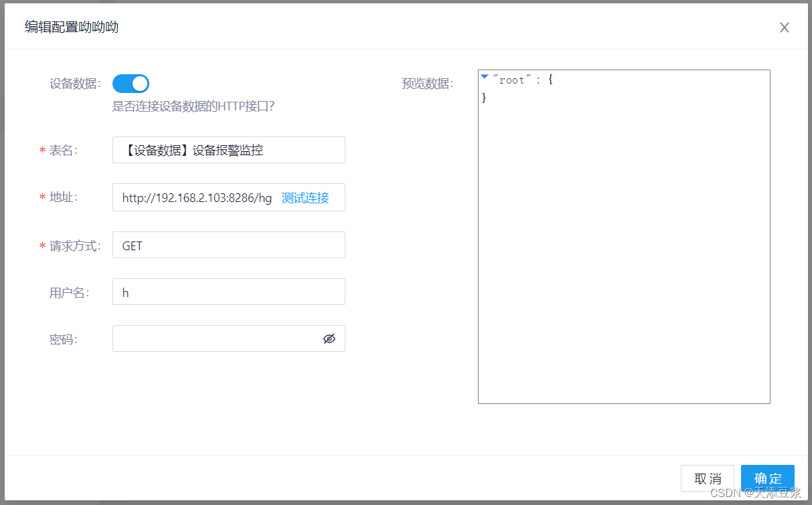Click the 取消 cancel button
Viewport: 812px width, 505px height.
707,478
